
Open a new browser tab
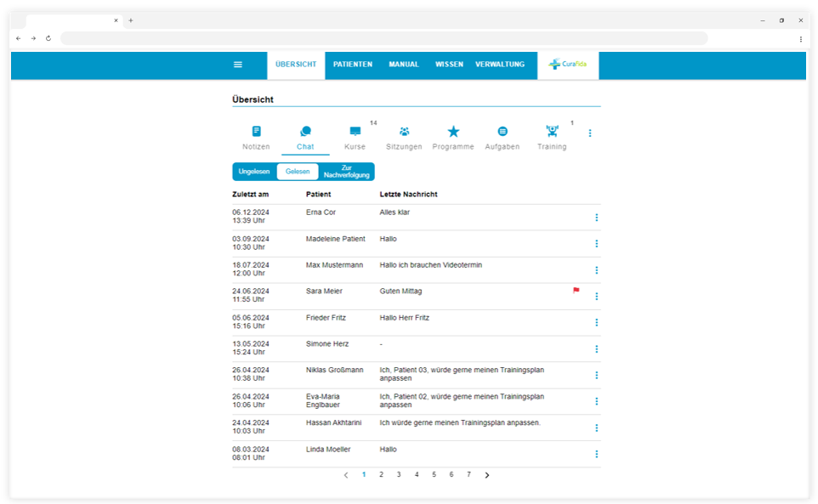(x=131, y=20)
